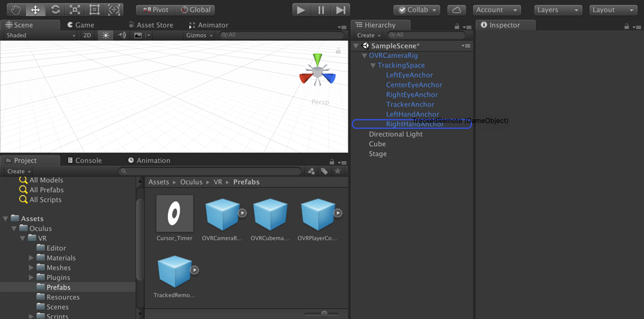Click the Scene view search field
Screen dimensions: 644x319
click(x=281, y=35)
